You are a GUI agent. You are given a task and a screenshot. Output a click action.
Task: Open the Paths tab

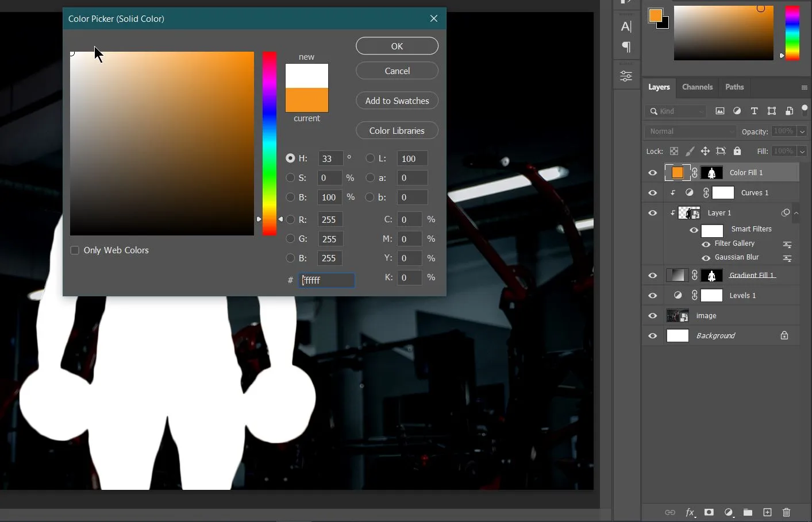(734, 87)
